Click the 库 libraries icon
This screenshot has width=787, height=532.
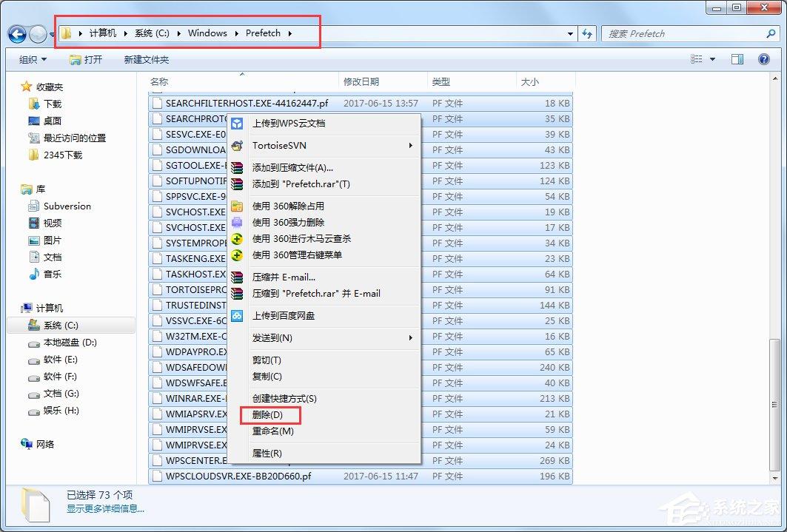[27, 189]
